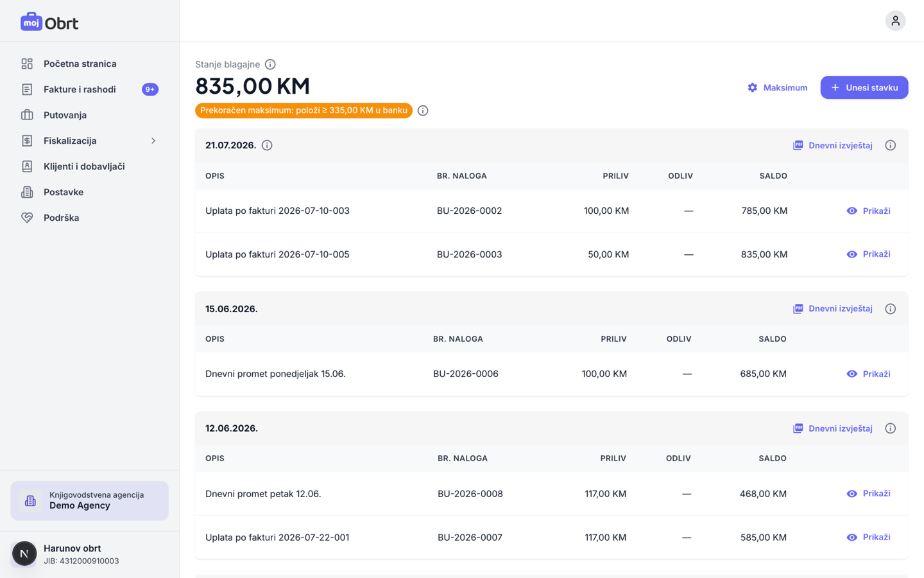
Task: Click the Unesi stavku button
Action: click(x=864, y=87)
